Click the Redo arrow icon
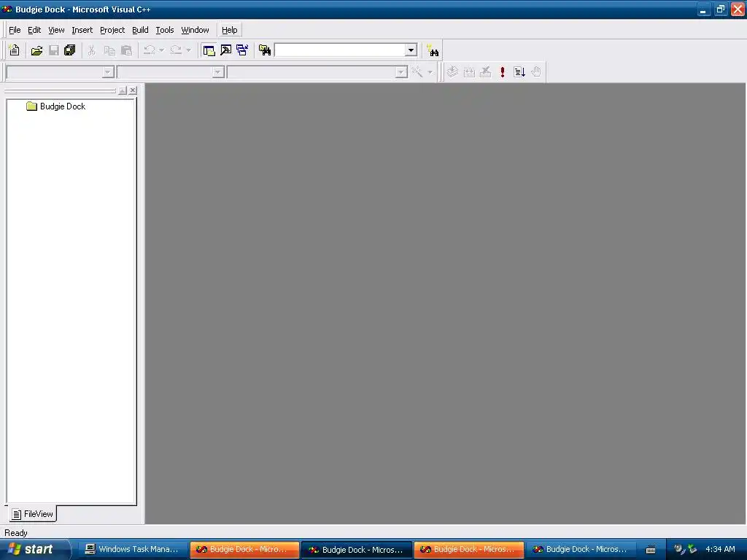 click(176, 50)
